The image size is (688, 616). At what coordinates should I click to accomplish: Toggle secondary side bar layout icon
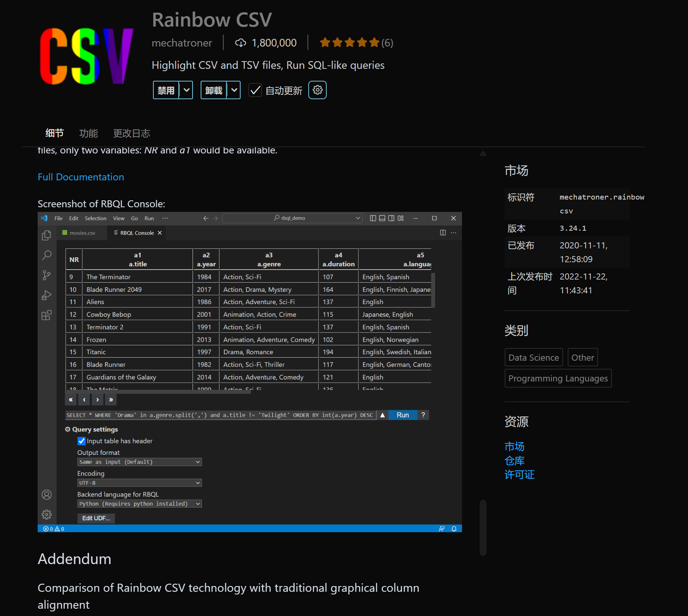tap(391, 218)
